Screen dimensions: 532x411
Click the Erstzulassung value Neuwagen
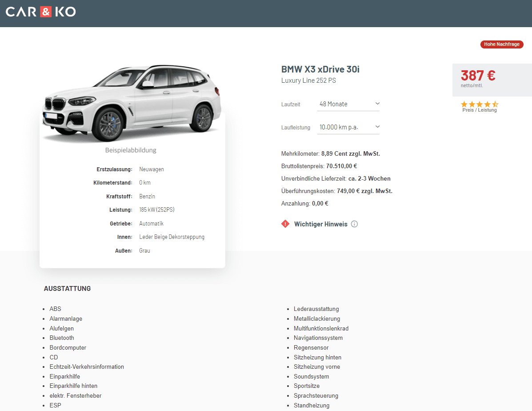[151, 169]
